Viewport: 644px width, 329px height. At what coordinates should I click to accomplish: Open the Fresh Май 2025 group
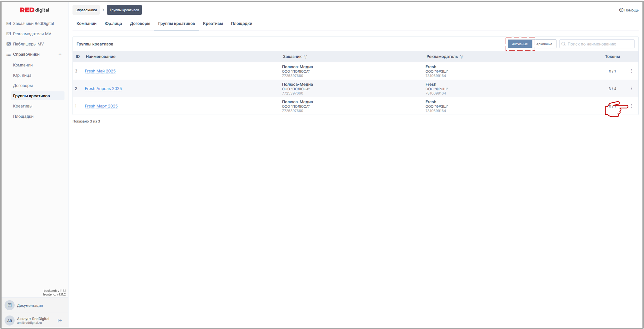tap(100, 71)
